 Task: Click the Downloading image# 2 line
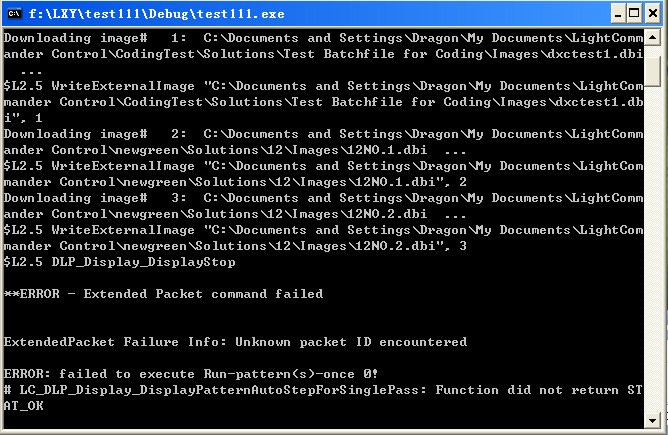click(x=323, y=134)
